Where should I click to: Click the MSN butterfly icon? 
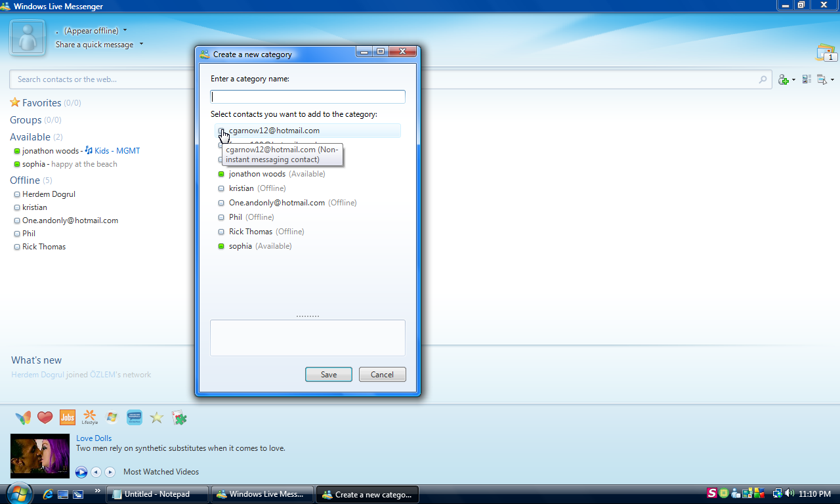23,417
